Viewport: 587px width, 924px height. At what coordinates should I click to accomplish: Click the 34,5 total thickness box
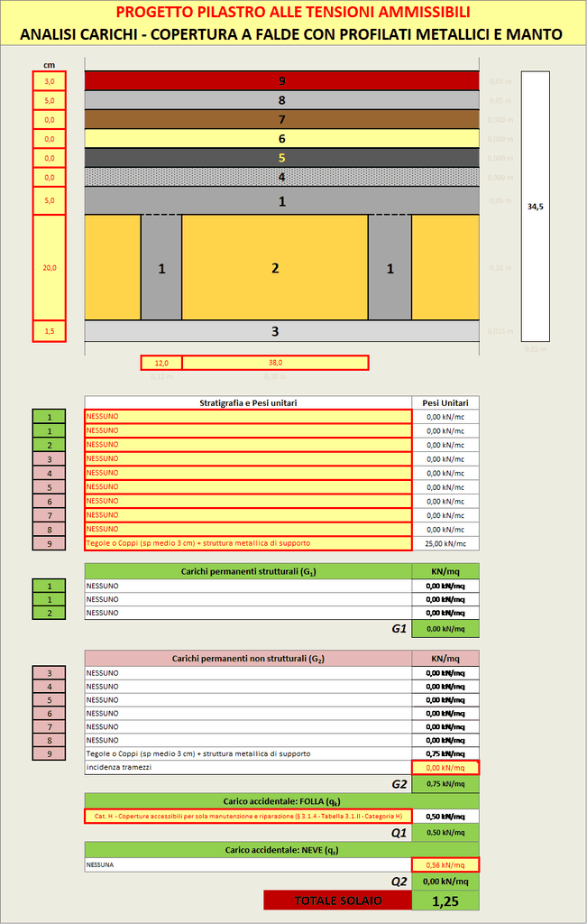click(535, 207)
